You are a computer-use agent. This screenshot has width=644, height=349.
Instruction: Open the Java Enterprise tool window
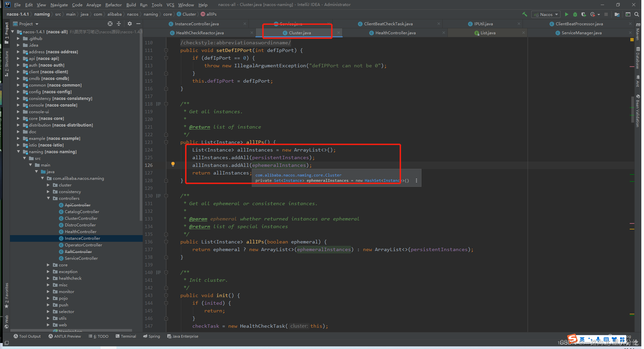[x=183, y=336]
